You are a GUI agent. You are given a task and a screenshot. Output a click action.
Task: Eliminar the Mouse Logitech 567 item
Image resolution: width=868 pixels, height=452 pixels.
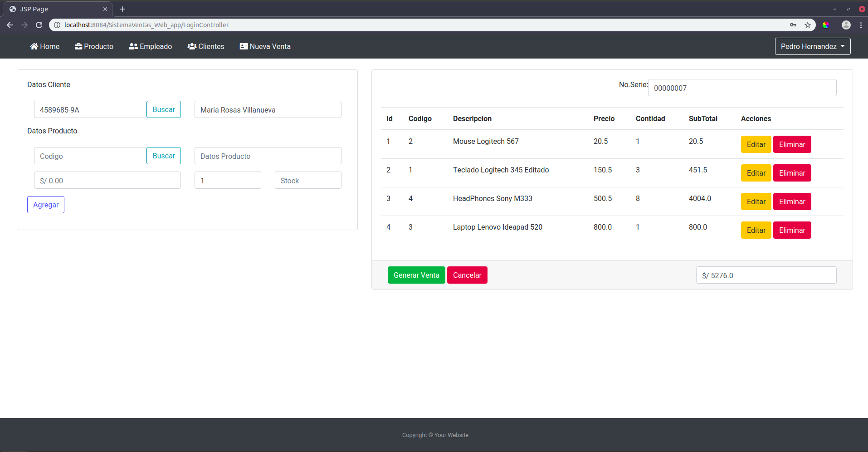coord(791,144)
